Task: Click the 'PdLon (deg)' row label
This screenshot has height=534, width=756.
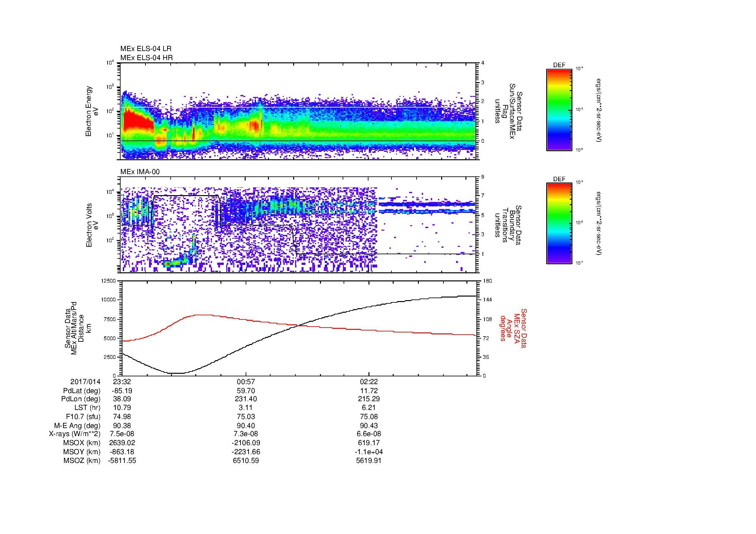Action: [81, 399]
